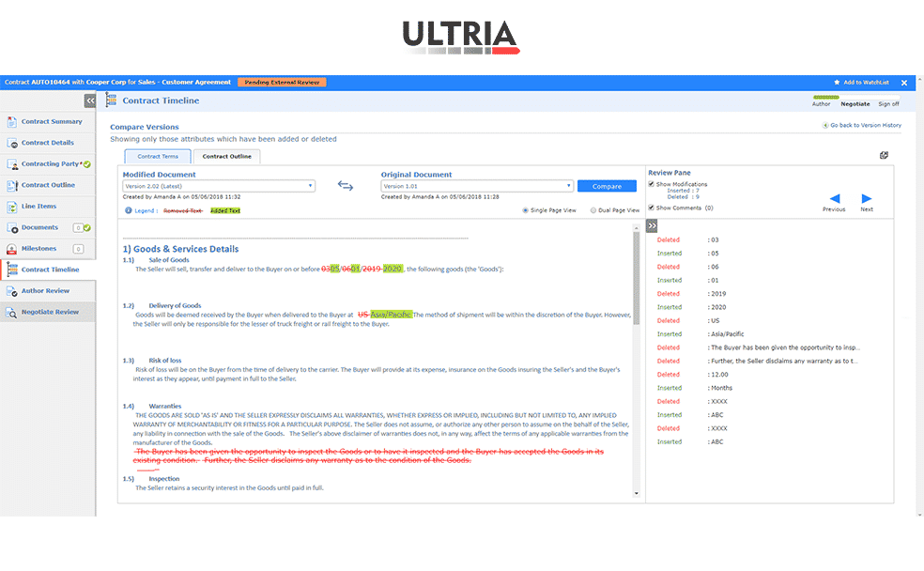Jump to Next change arrow
The height and width of the screenshot is (571, 924).
(x=867, y=198)
